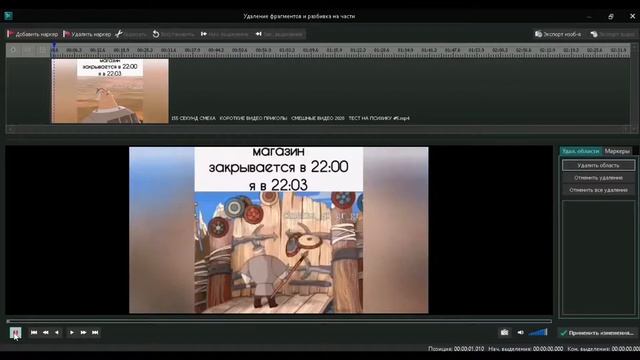The image size is (640, 360).
Task: Jump to the beginning of the video
Action: click(x=34, y=333)
